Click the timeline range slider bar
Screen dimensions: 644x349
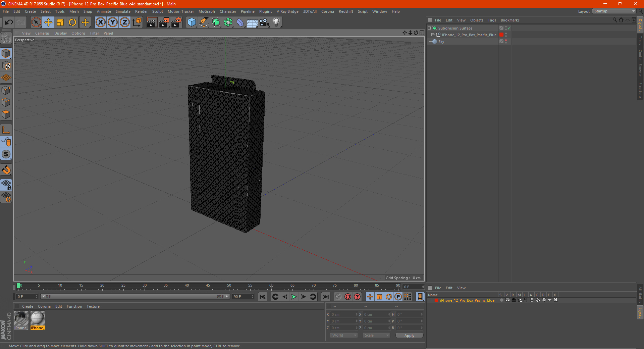[x=135, y=296]
